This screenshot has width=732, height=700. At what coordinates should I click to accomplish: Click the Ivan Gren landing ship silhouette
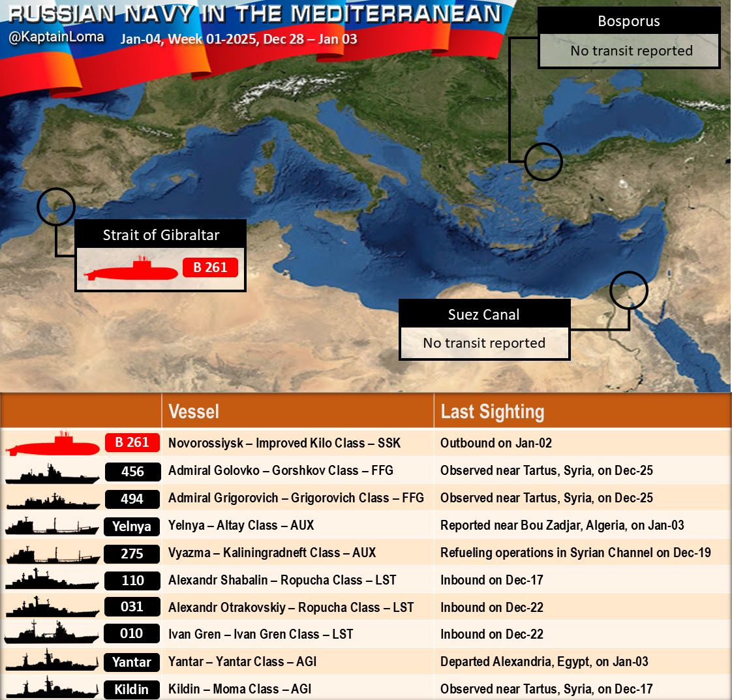point(52,635)
